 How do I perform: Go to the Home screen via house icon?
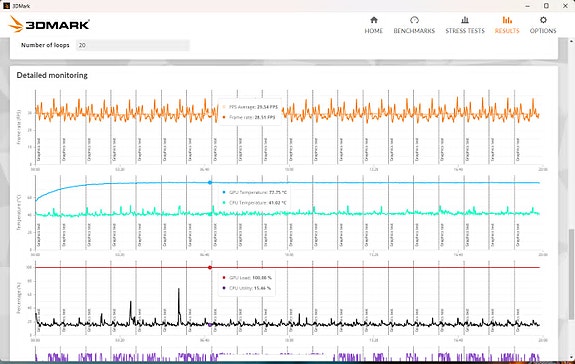(374, 20)
